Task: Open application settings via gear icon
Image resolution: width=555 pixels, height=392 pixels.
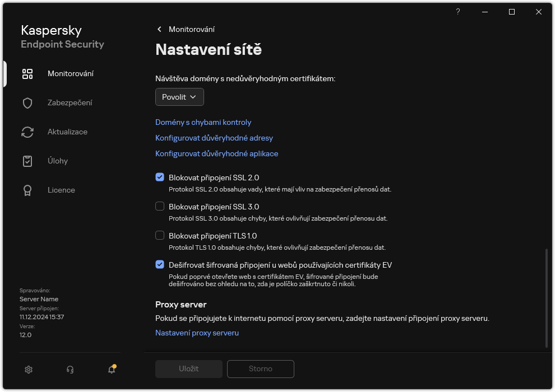Action: 28,370
